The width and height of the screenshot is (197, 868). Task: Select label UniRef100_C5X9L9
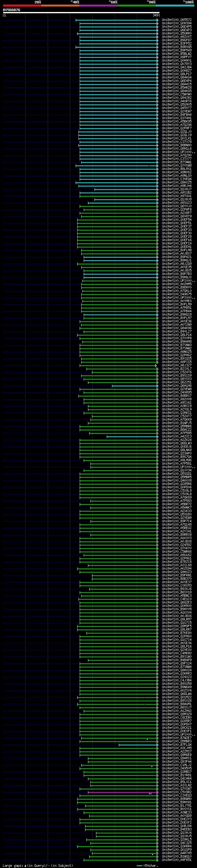[177, 491]
